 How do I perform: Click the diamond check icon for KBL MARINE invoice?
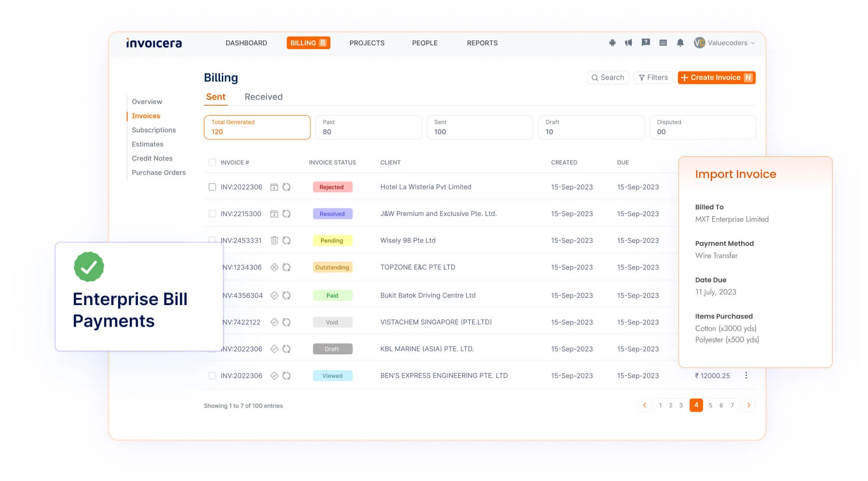[x=274, y=349]
